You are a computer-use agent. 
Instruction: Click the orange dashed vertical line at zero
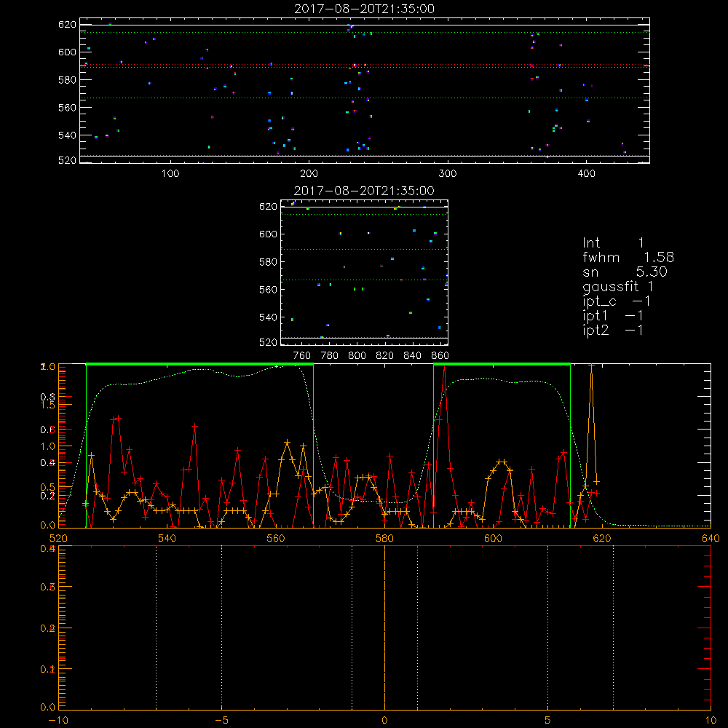[x=384, y=628]
